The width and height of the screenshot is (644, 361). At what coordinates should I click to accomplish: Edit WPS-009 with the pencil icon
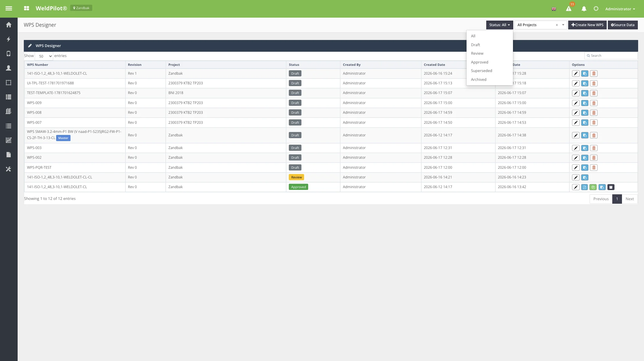(x=576, y=103)
